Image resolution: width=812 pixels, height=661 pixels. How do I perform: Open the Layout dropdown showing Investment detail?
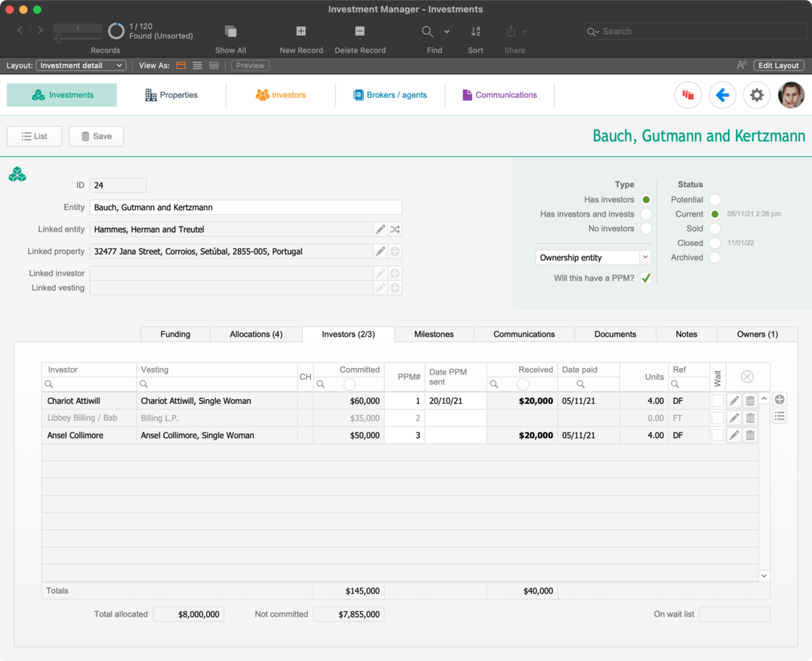click(x=81, y=65)
